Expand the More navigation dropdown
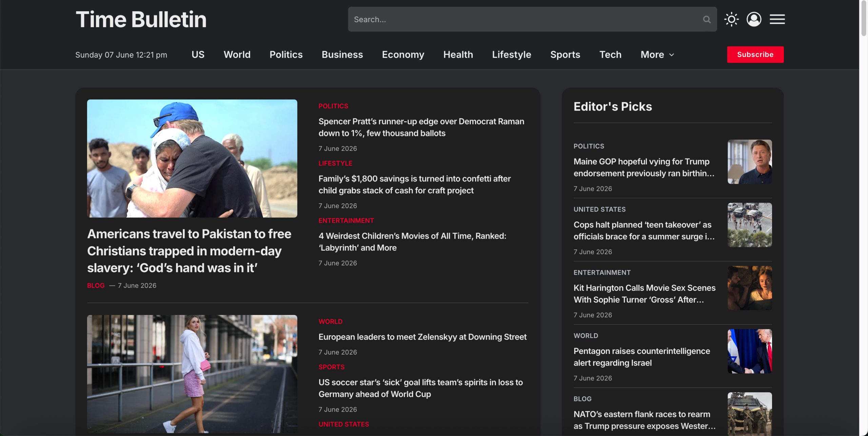This screenshot has width=868, height=436. 657,55
